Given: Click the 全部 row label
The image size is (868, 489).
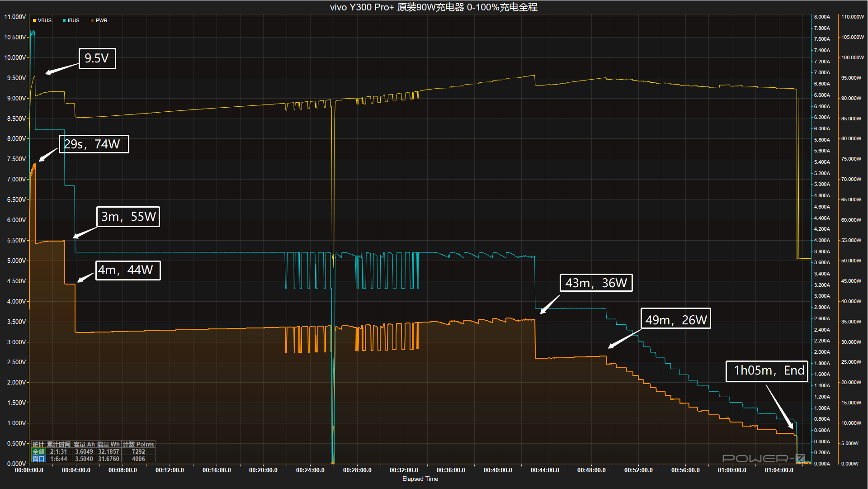Looking at the screenshot, I should (x=38, y=451).
